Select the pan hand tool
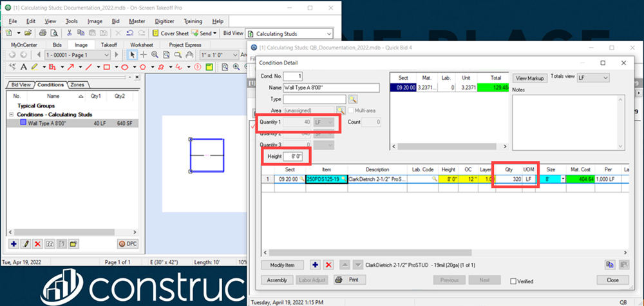 point(189,55)
